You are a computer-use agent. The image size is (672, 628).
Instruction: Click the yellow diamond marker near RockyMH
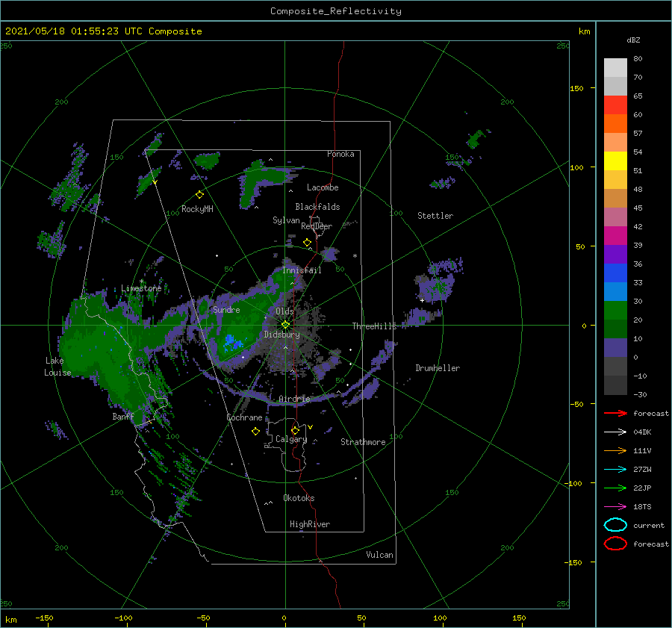coord(199,195)
